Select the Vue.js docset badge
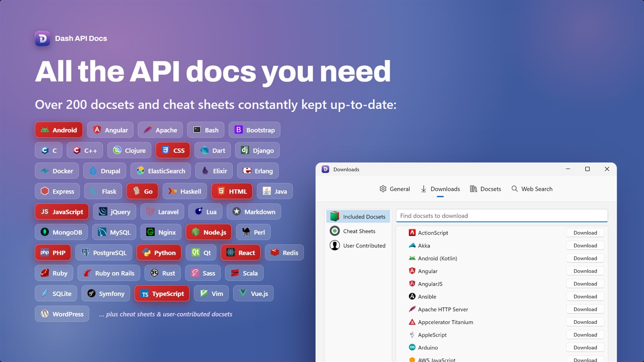This screenshot has width=644, height=362. 254,293
